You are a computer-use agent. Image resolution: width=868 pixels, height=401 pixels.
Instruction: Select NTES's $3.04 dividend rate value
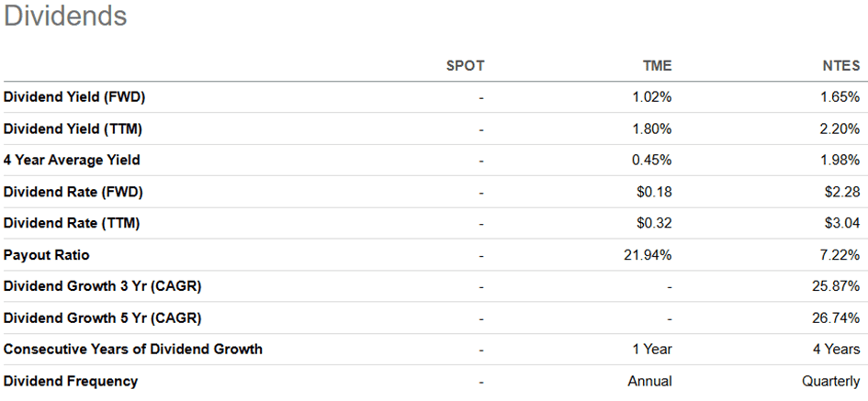pyautogui.click(x=841, y=223)
